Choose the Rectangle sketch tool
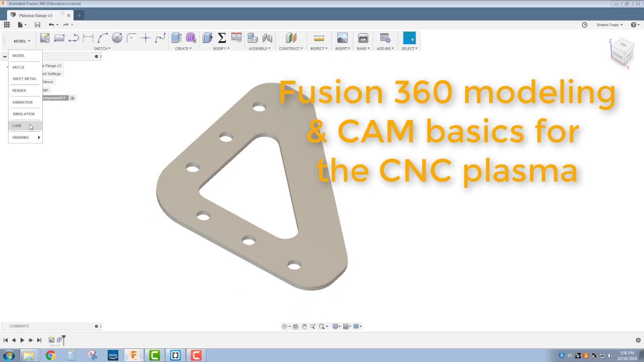This screenshot has width=644, height=362. 59,38
